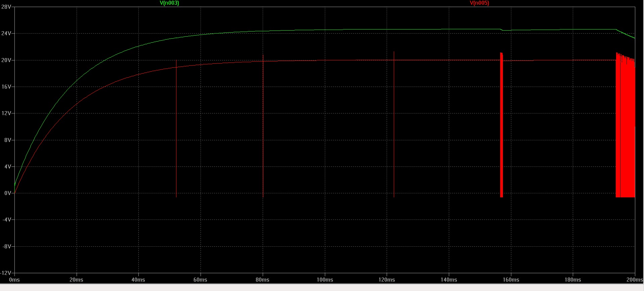
Task: Select the 24V tick label
Action: 6,34
